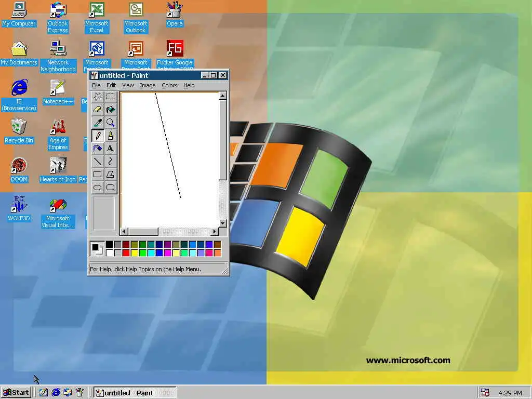The image size is (532, 399).
Task: Select the Recycle Bin desktop icon
Action: tap(19, 131)
